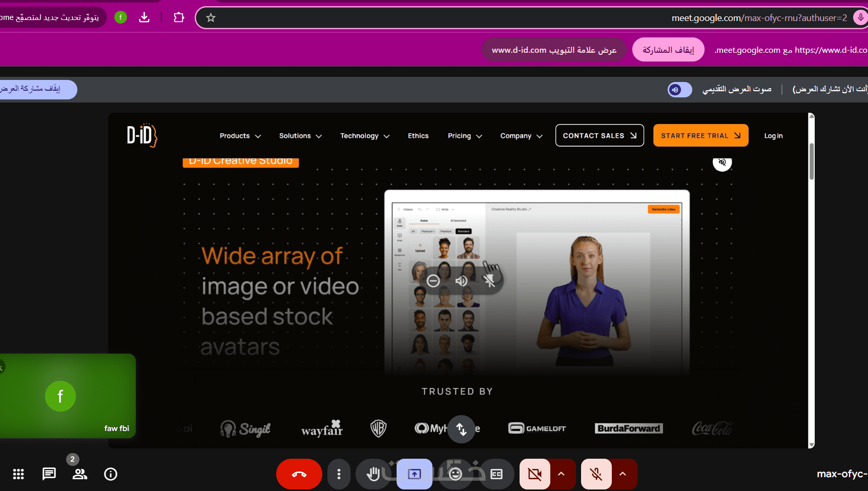The image size is (868, 491).
Task: Click the microphone icon in the address bar
Action: 860,18
